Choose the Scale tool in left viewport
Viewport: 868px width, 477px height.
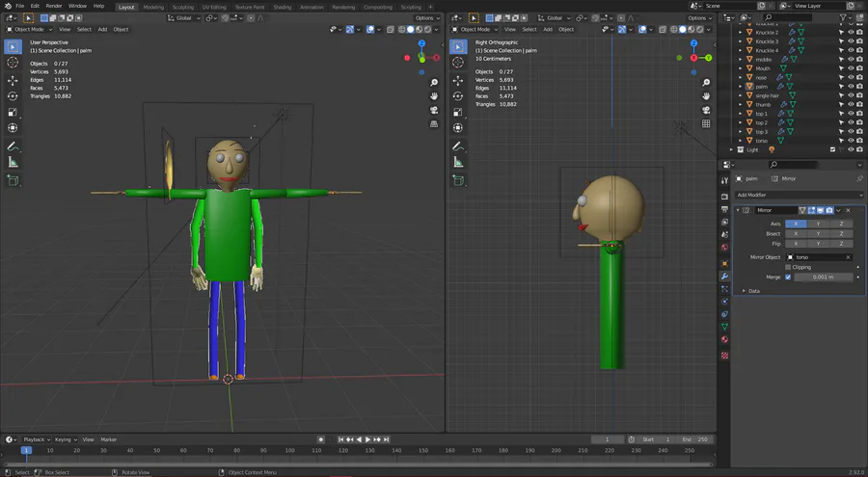click(13, 113)
